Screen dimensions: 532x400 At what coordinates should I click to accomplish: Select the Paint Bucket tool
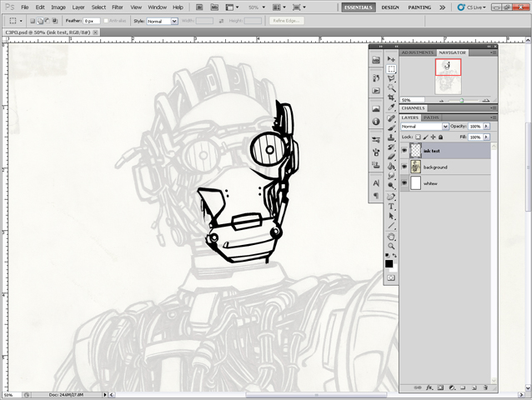(x=391, y=167)
